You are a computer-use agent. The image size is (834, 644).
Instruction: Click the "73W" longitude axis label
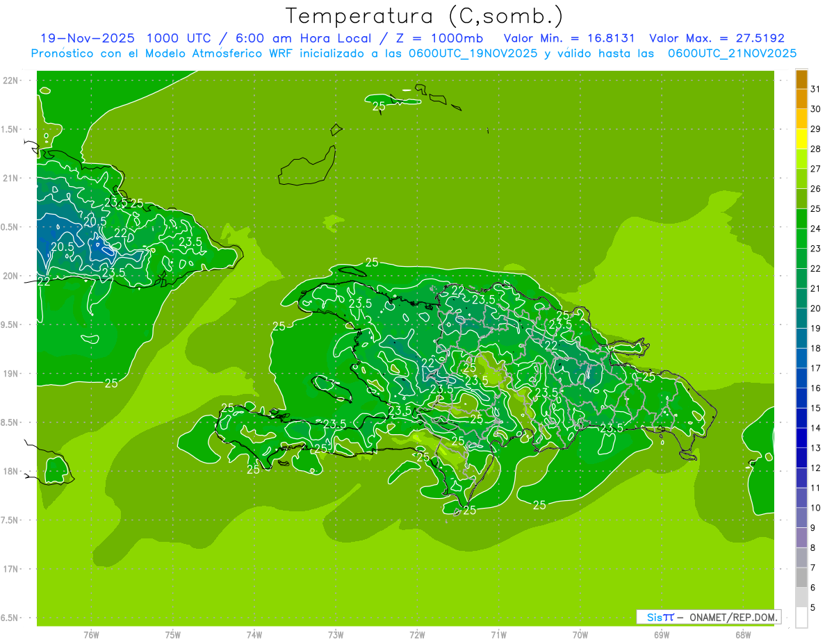point(336,635)
